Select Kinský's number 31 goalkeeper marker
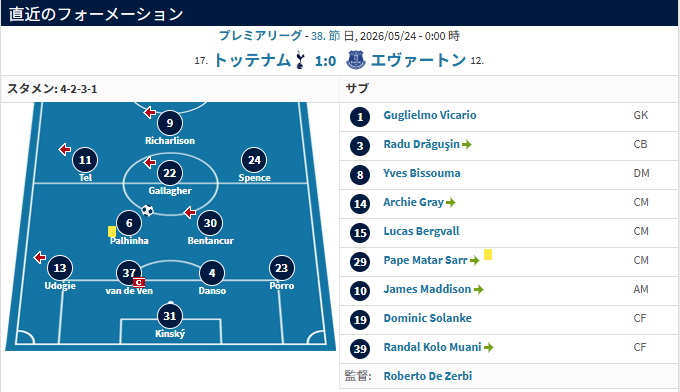The height and width of the screenshot is (392, 680). (x=170, y=316)
